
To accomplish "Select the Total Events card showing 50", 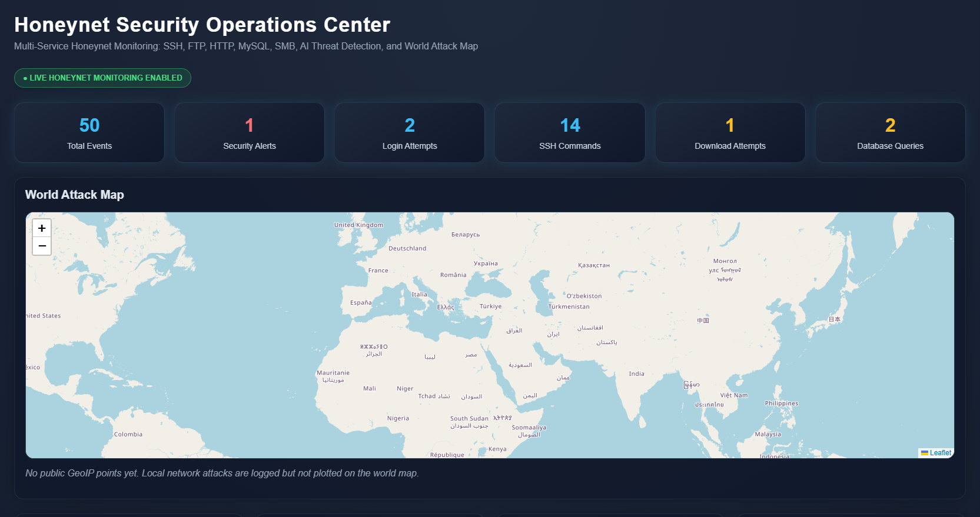I will [x=89, y=133].
